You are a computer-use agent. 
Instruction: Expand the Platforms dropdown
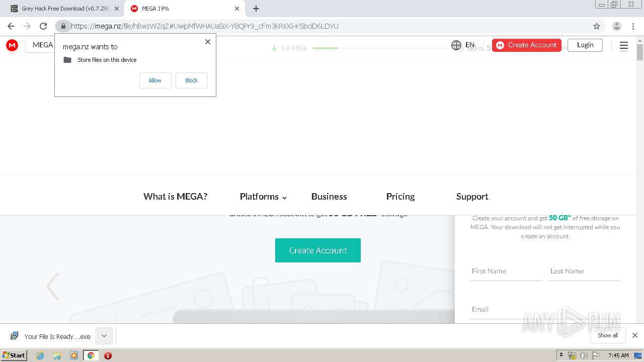coord(263,197)
